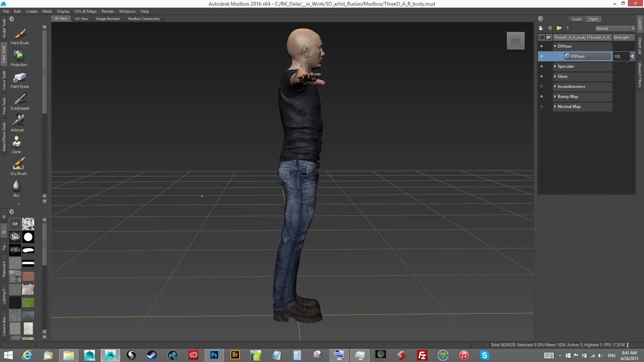Viewport: 644px width, 362px height.
Task: Switch to the Image Browser tab
Action: click(108, 19)
